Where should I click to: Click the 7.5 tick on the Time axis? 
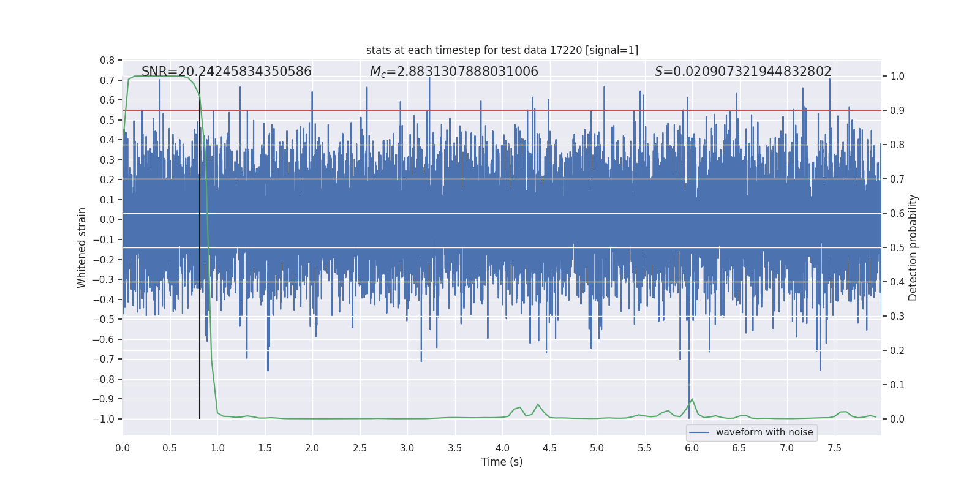[834, 448]
